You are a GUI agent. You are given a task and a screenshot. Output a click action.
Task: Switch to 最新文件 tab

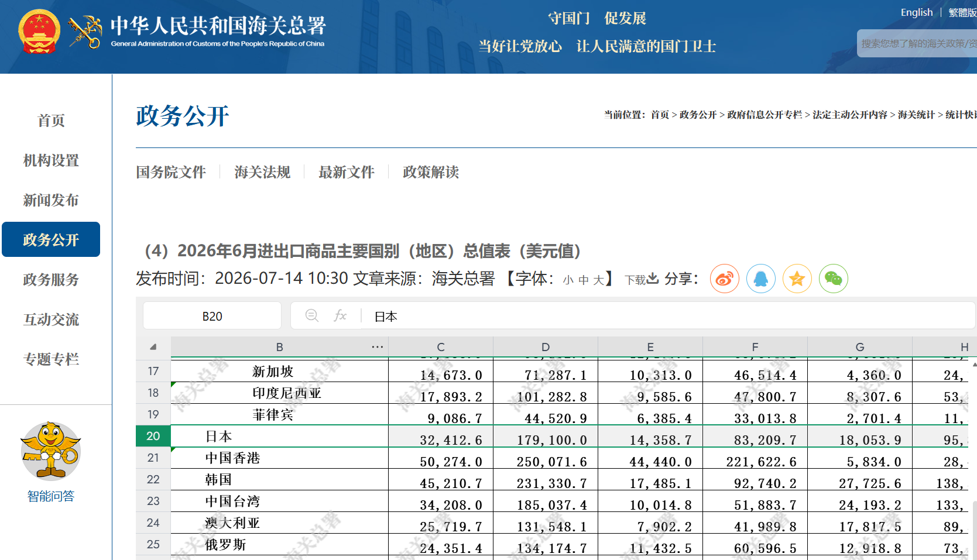[x=347, y=172]
